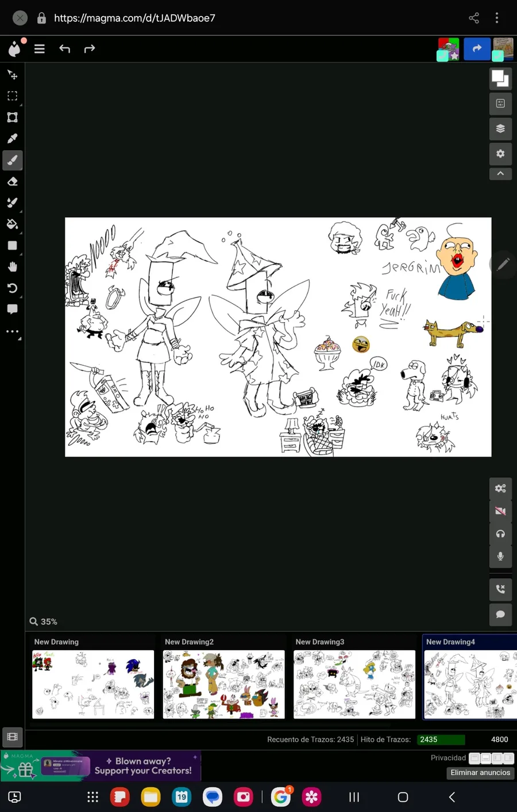Select the paint bucket fill tool
517x812 pixels.
tap(12, 224)
